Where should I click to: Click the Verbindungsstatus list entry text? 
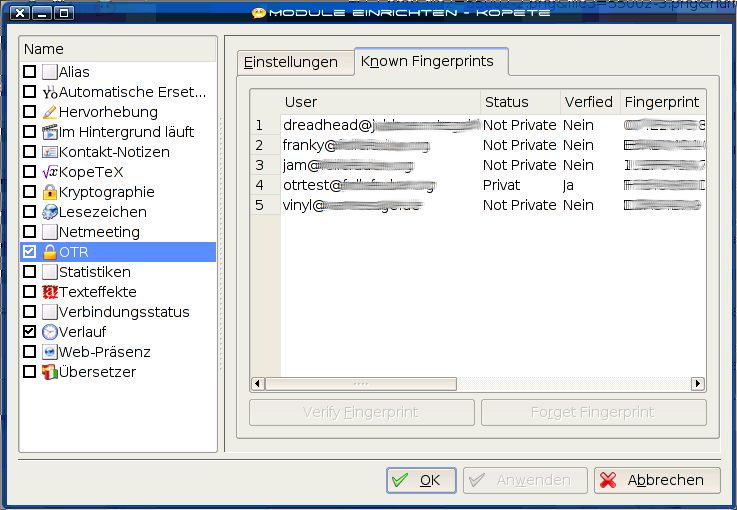[x=124, y=312]
